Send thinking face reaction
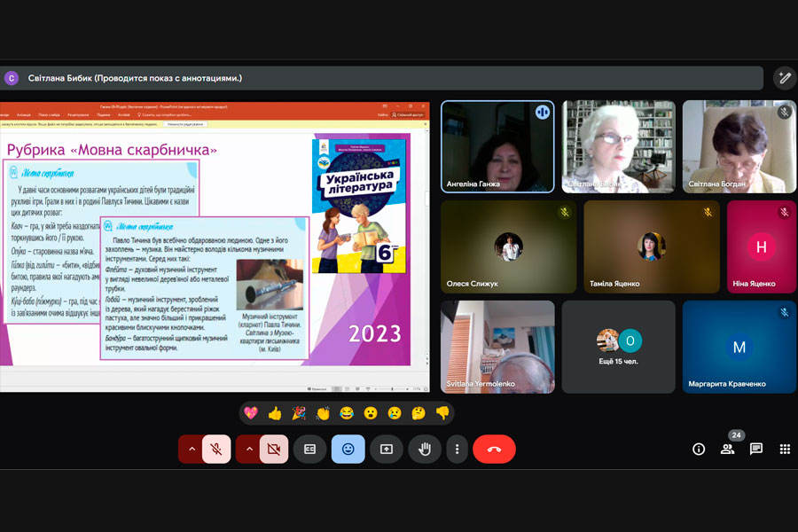798x532 pixels. tap(419, 413)
